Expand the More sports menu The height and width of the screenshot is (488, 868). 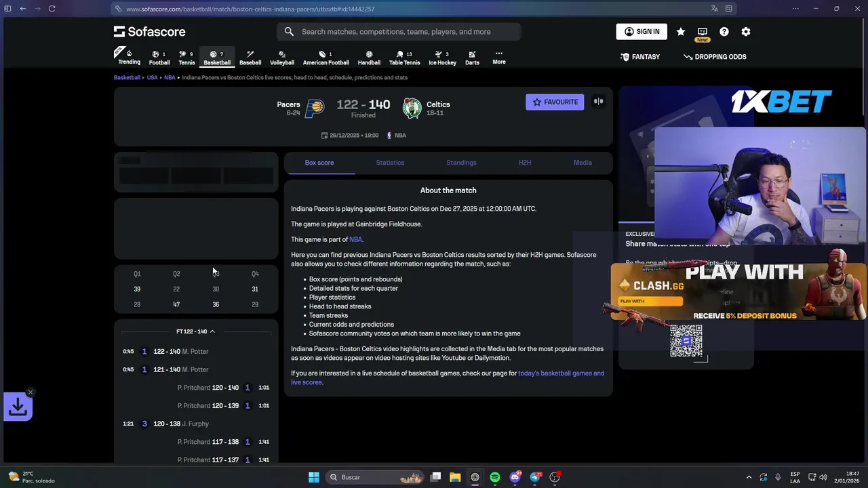pyautogui.click(x=499, y=58)
